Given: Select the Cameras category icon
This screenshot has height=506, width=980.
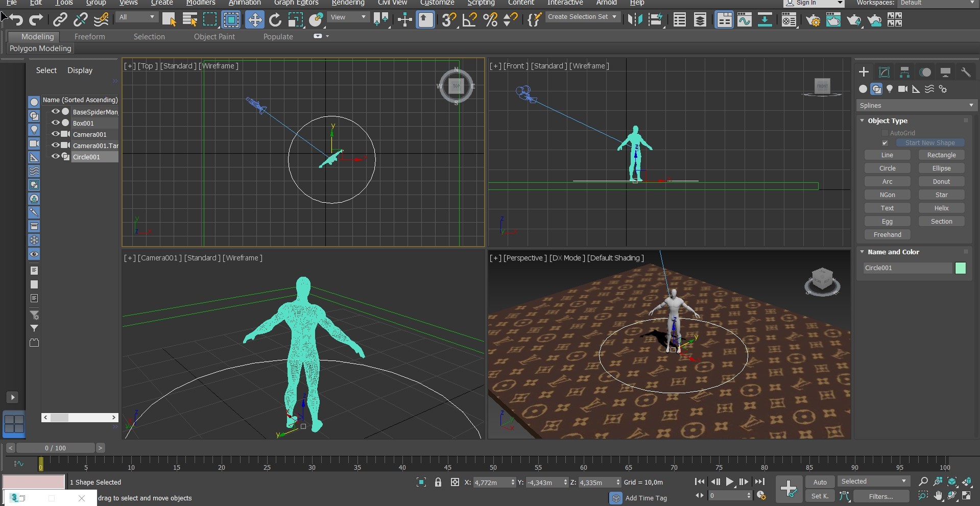Looking at the screenshot, I should [x=903, y=89].
